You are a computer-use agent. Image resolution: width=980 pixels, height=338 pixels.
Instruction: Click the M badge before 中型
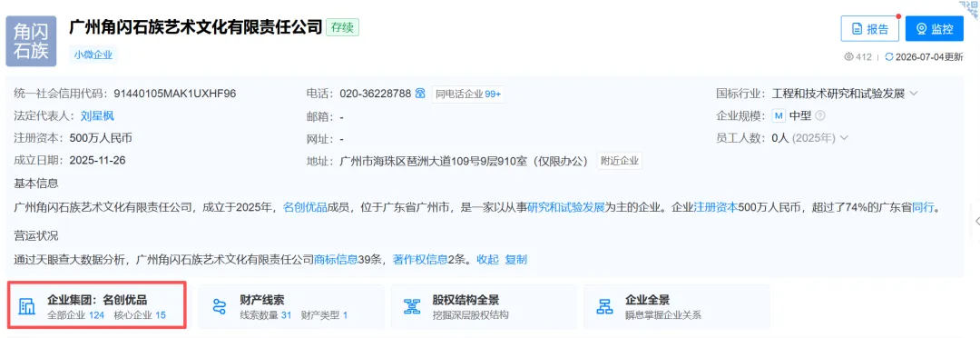779,115
